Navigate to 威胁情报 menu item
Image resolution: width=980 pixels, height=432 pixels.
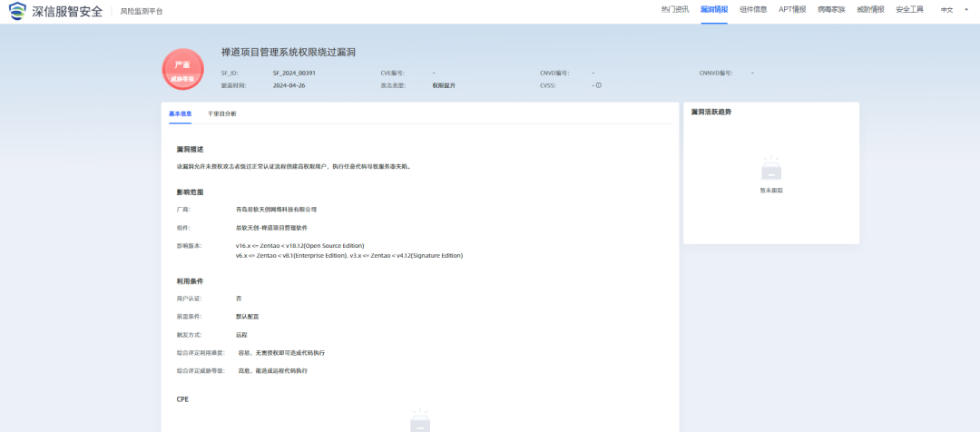point(870,9)
